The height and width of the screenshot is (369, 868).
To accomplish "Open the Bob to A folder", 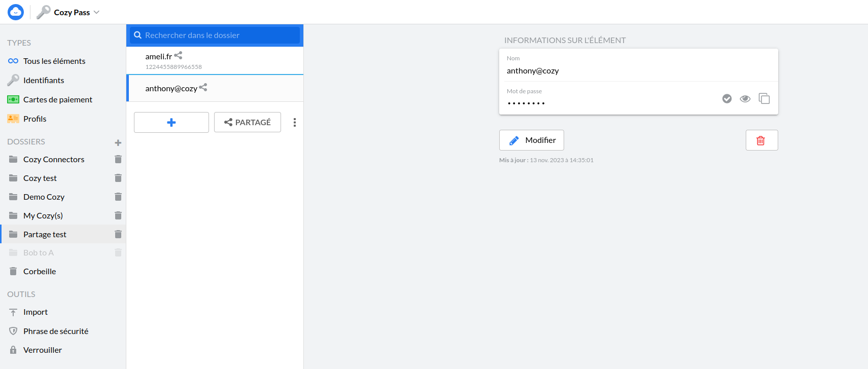I will [39, 252].
